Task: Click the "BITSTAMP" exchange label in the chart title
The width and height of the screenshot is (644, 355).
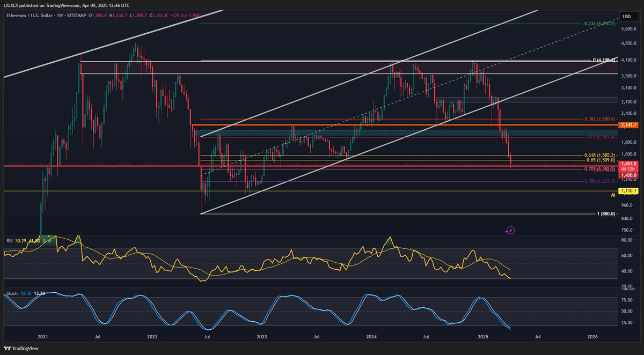Action: point(77,17)
